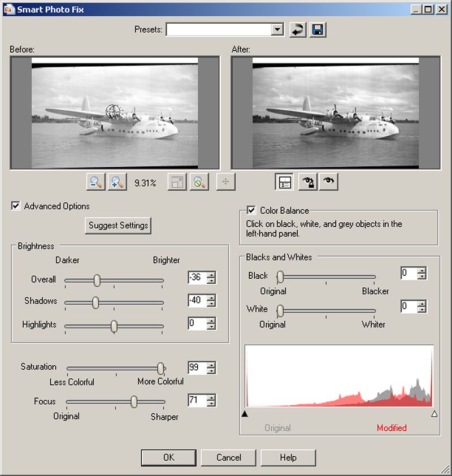Image resolution: width=452 pixels, height=476 pixels.
Task: Click the Before preview image
Action: 115,112
